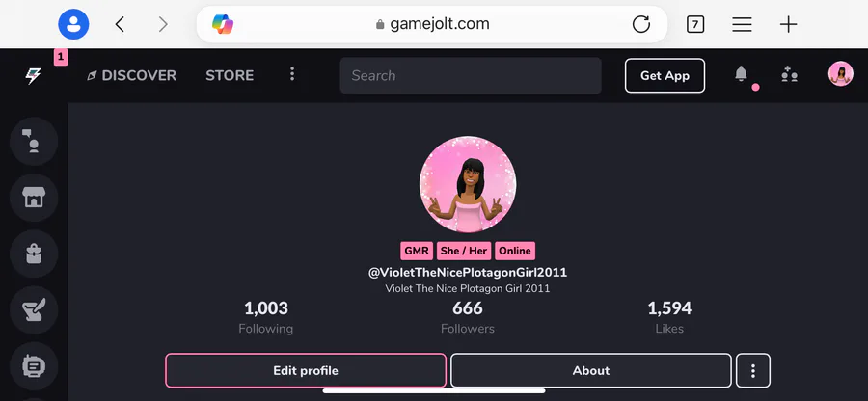Open the robot-face sidebar icon

tap(34, 366)
